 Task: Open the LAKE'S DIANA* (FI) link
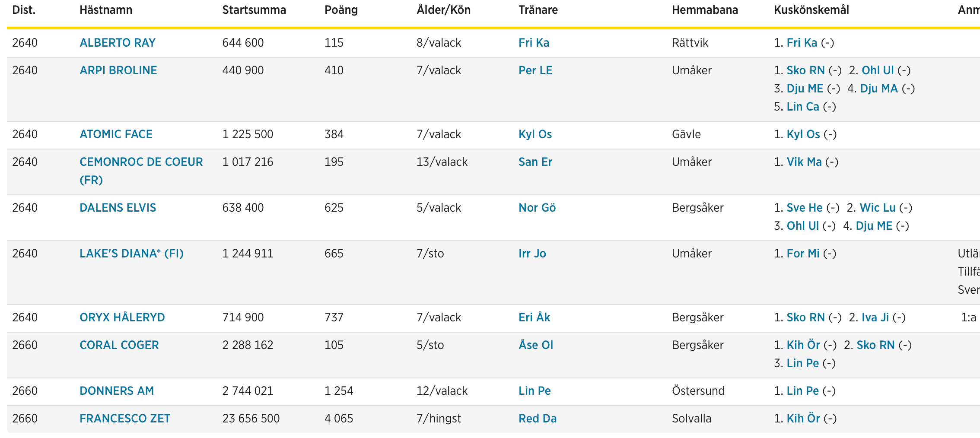[x=132, y=254]
